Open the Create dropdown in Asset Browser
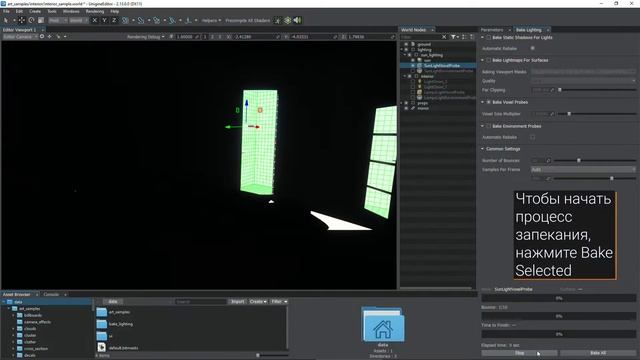This screenshot has height=360, width=640. point(258,301)
